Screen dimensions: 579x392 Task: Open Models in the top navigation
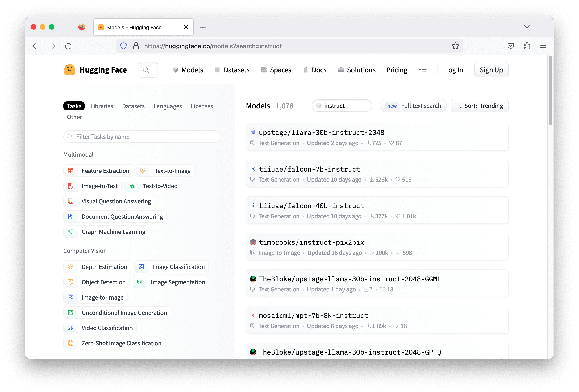coord(188,70)
